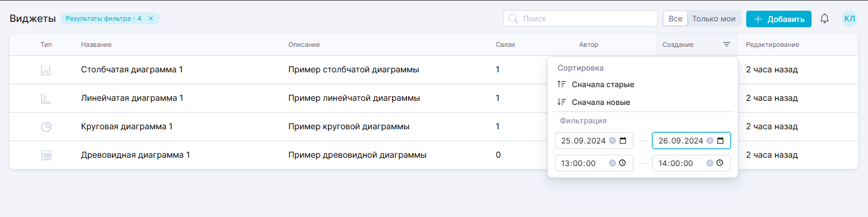Open calendar picker for 25.09.2024 date
Viewport: 868px width, 217px height.
(x=623, y=141)
